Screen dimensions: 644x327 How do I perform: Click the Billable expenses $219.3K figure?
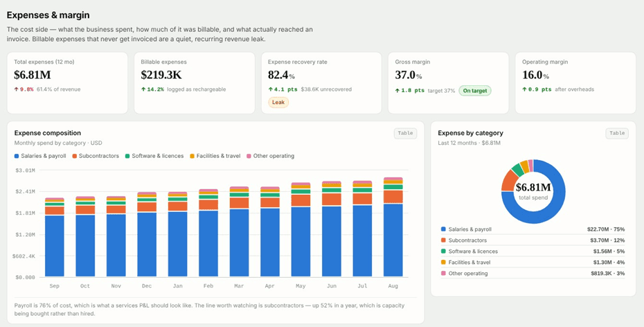tap(161, 76)
